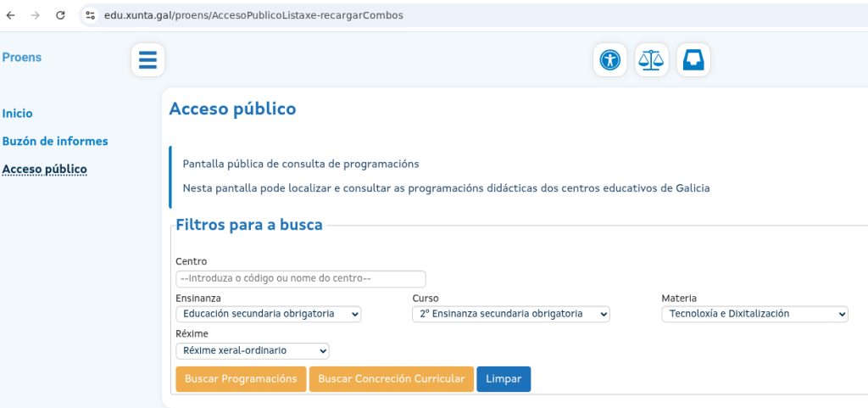
Task: Click the Buscar Concreción Curricular button
Action: [391, 378]
